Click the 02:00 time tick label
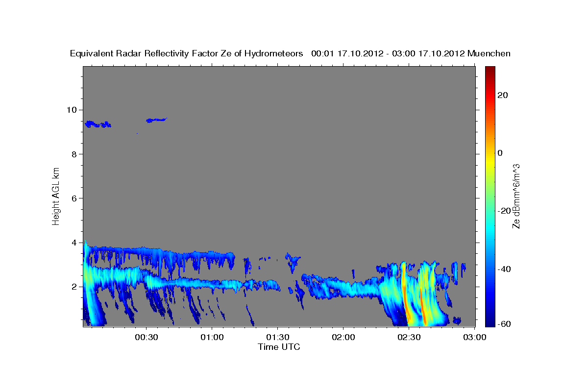Image resolution: width=588 pixels, height=392 pixels. tap(343, 338)
